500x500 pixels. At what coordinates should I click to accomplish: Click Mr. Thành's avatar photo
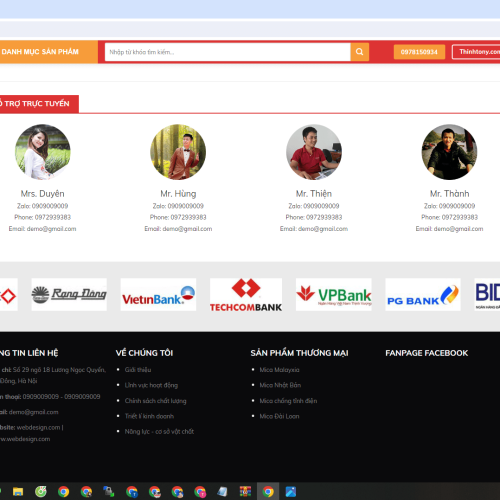tap(449, 152)
